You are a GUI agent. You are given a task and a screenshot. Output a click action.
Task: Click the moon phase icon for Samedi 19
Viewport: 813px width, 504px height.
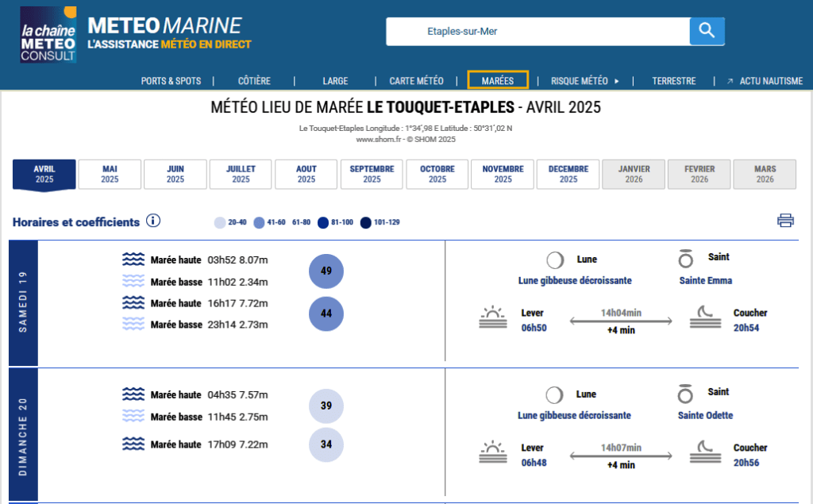(555, 260)
